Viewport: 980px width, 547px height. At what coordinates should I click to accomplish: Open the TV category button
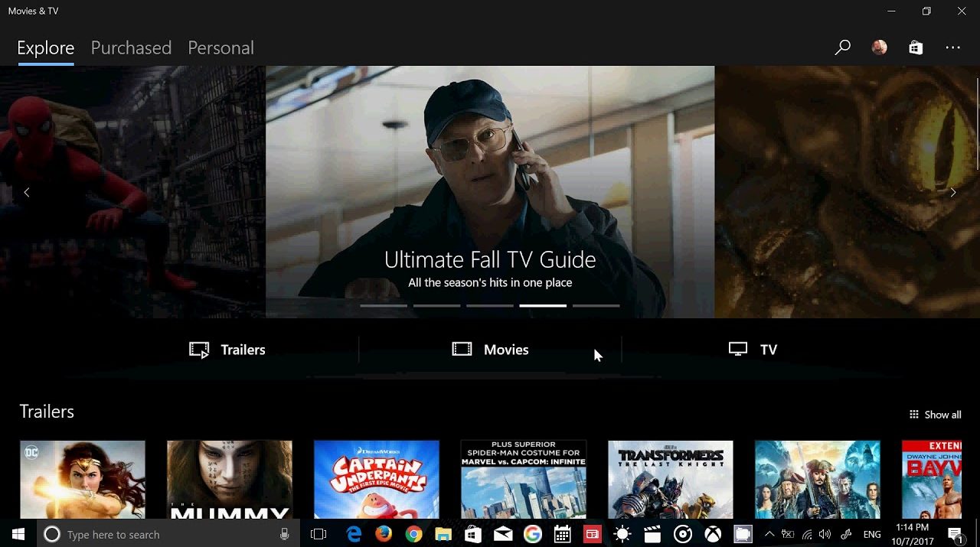click(x=753, y=350)
